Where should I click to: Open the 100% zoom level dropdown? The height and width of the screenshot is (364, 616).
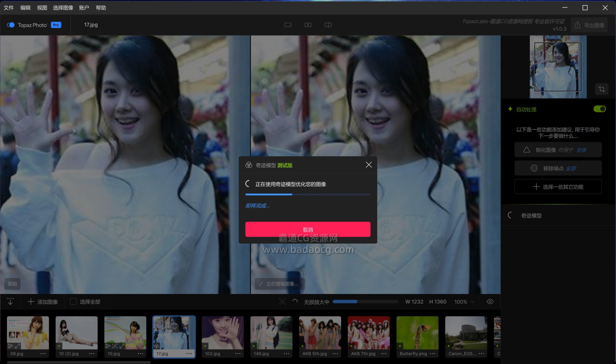[x=464, y=302]
